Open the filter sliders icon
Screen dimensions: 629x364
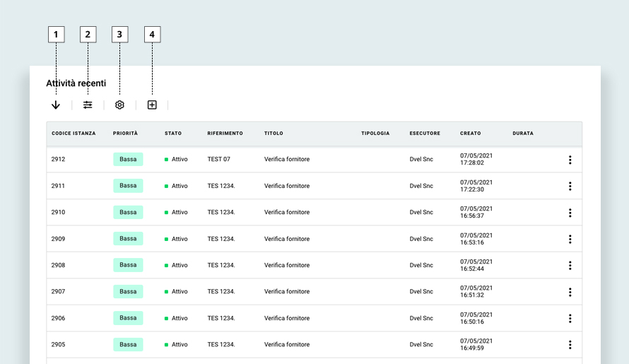[88, 105]
